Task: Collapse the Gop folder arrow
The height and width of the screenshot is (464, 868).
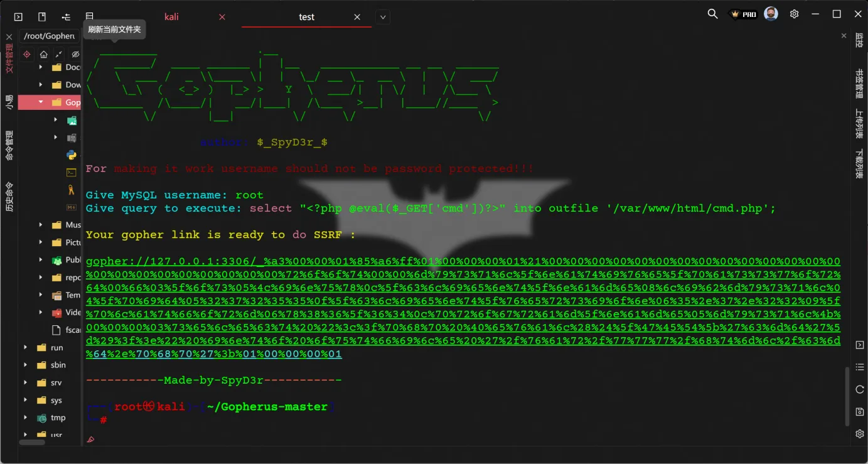Action: click(41, 102)
